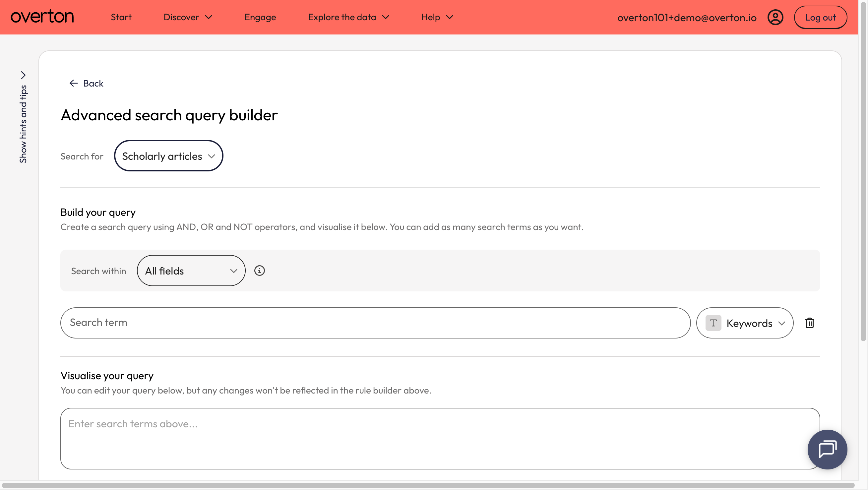
Task: Expand the Explore the data menu
Action: pos(349,17)
